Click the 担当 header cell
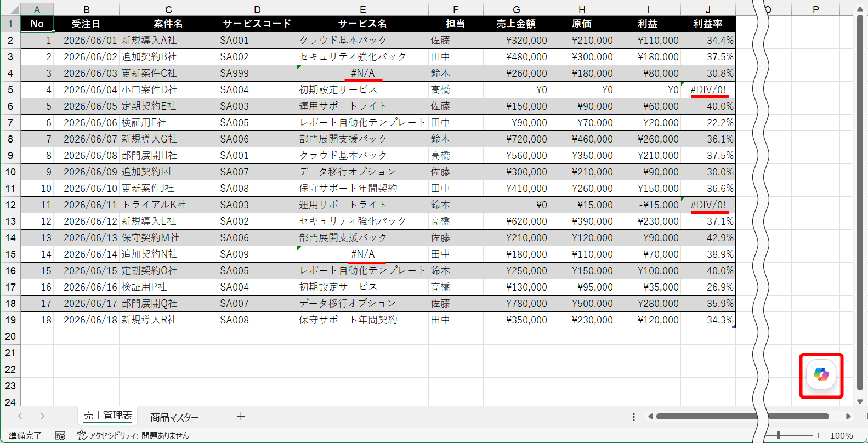The image size is (868, 443). [x=456, y=24]
